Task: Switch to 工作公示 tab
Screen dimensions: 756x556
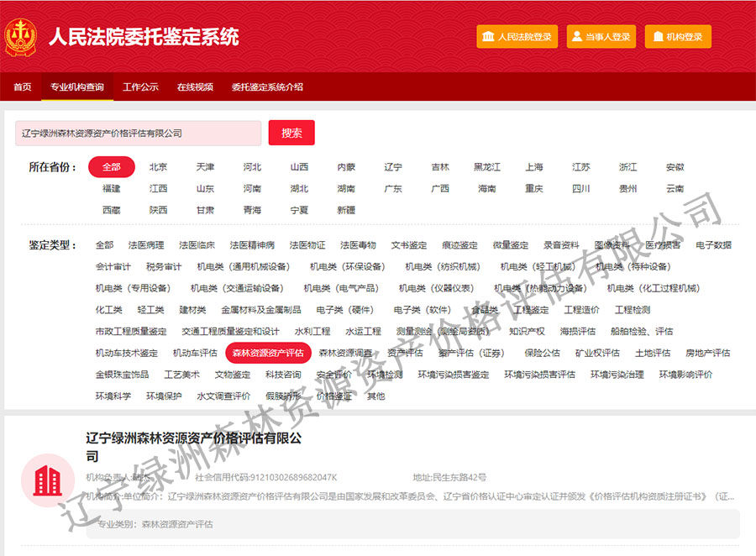Action: point(140,87)
